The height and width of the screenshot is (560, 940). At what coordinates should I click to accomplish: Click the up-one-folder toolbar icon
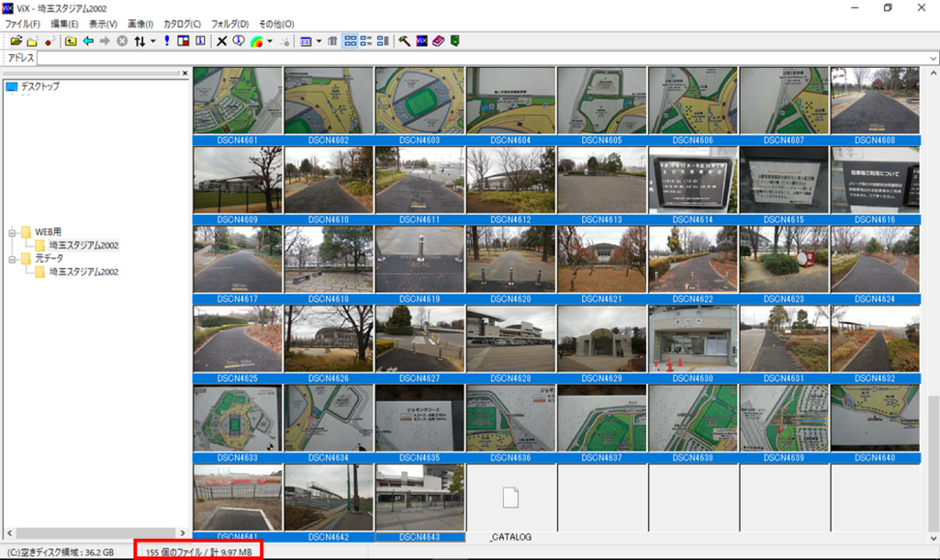pyautogui.click(x=71, y=40)
